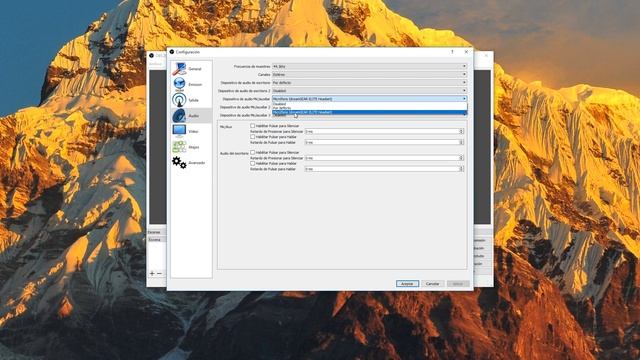Choose the highlighted Micrófono headset option in list
Viewport: 640px width, 360px height.
[369, 112]
